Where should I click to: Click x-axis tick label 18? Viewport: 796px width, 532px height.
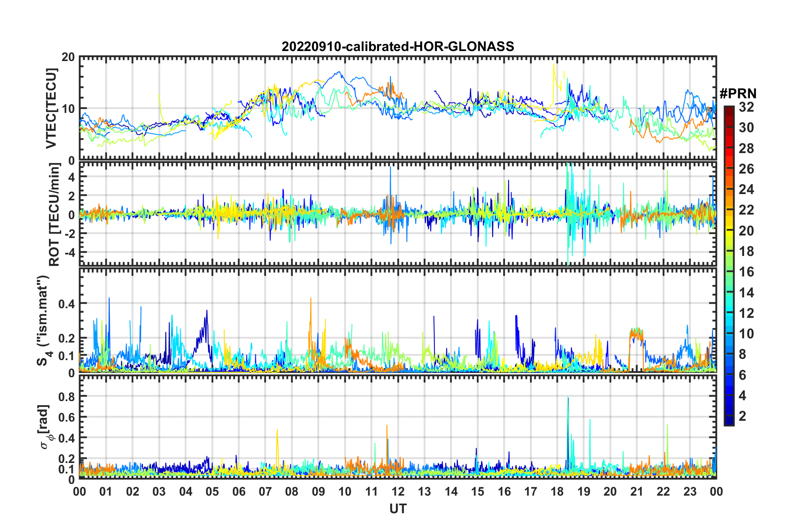click(557, 491)
